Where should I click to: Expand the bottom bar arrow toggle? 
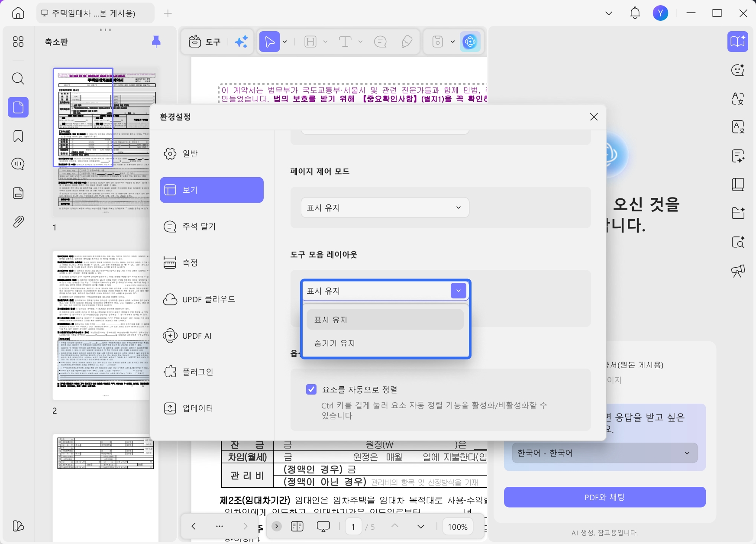coord(277,526)
